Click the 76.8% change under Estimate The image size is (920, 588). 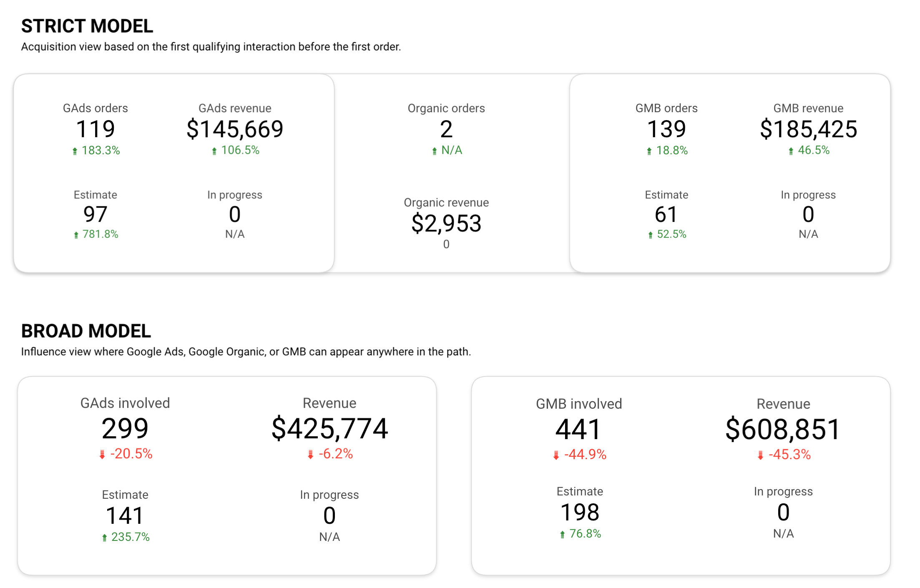(x=585, y=534)
